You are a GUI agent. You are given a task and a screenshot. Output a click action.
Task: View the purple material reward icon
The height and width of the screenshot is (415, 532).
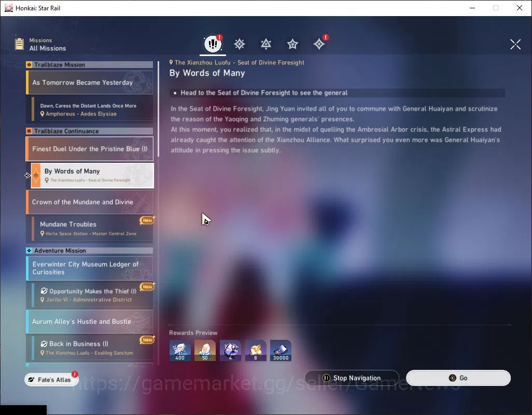point(230,351)
